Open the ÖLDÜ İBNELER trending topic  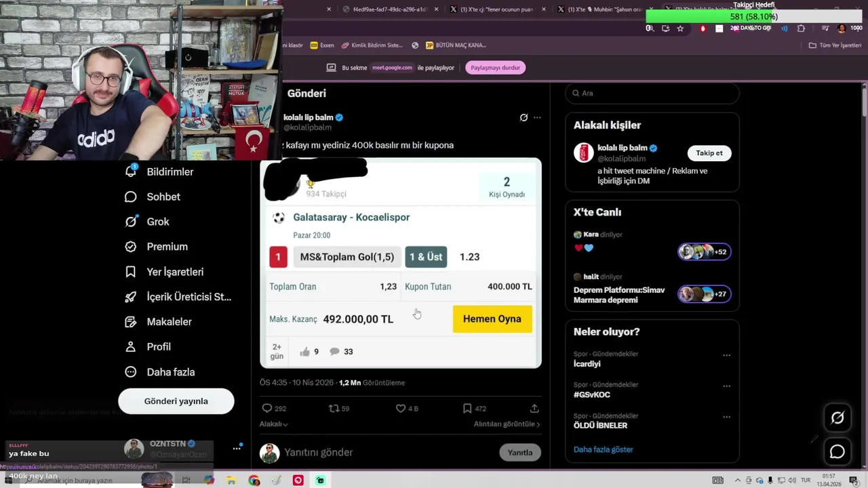600,426
